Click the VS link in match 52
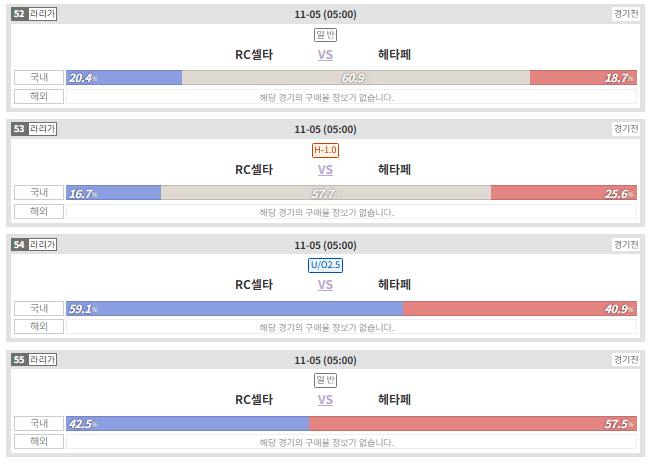Viewport: 651px width, 464px height. pos(325,55)
